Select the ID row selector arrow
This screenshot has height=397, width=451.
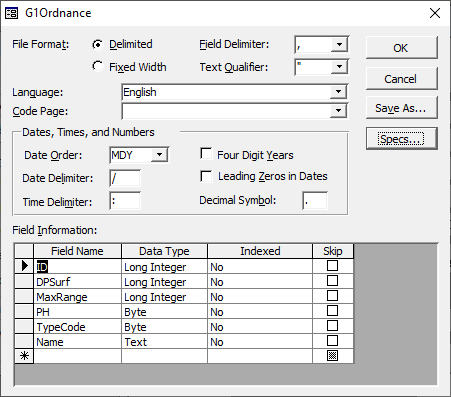tap(24, 266)
